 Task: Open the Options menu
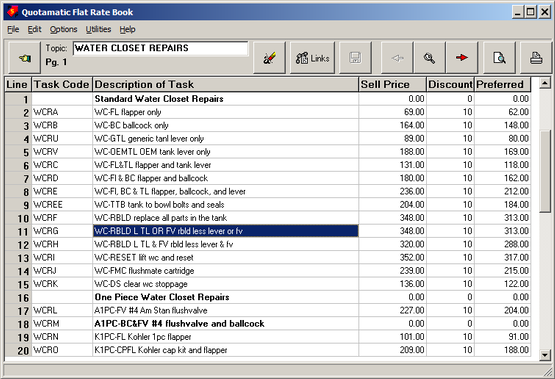pyautogui.click(x=63, y=29)
